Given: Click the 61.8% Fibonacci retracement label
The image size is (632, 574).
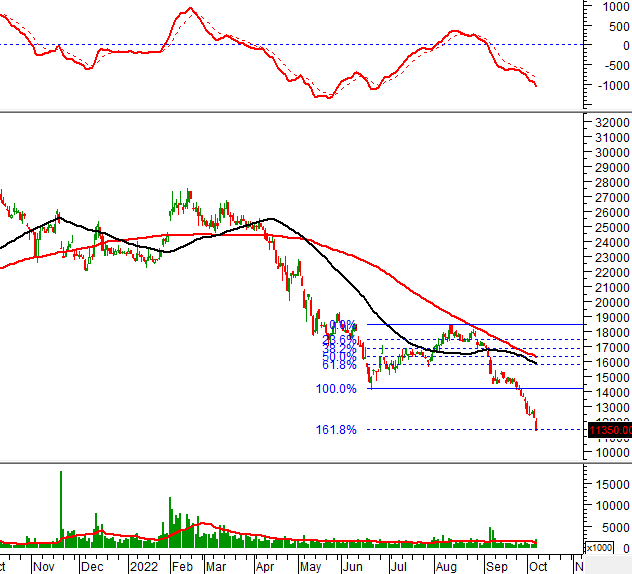Looking at the screenshot, I should pyautogui.click(x=339, y=365).
